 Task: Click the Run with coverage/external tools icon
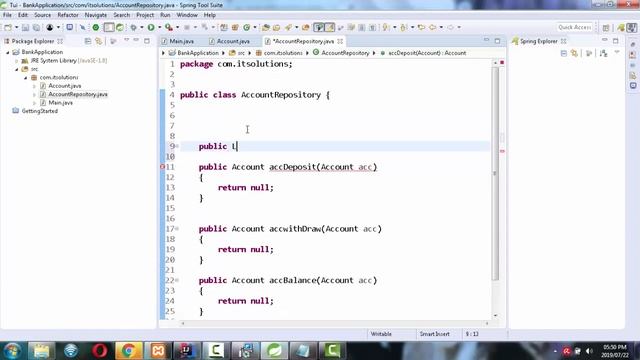pos(169,27)
